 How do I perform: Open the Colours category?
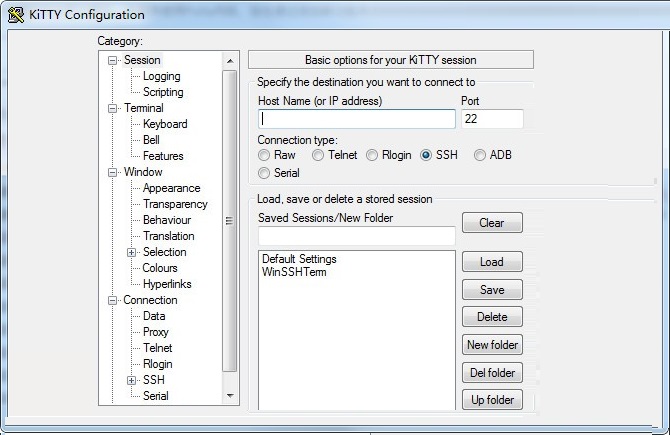coord(160,268)
